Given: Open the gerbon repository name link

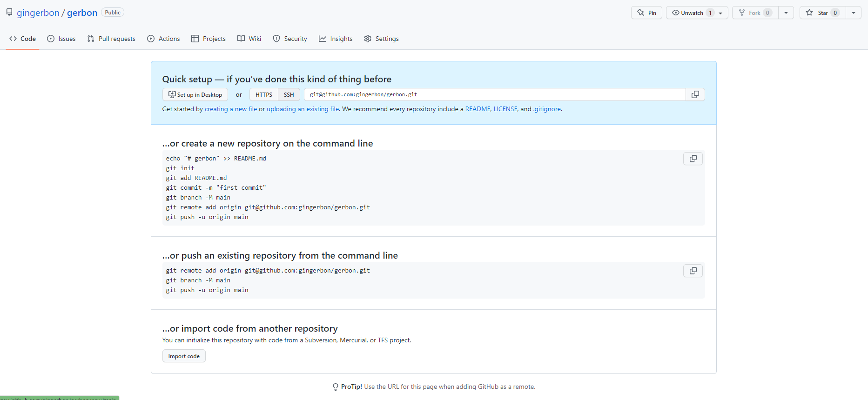Looking at the screenshot, I should pyautogui.click(x=82, y=13).
